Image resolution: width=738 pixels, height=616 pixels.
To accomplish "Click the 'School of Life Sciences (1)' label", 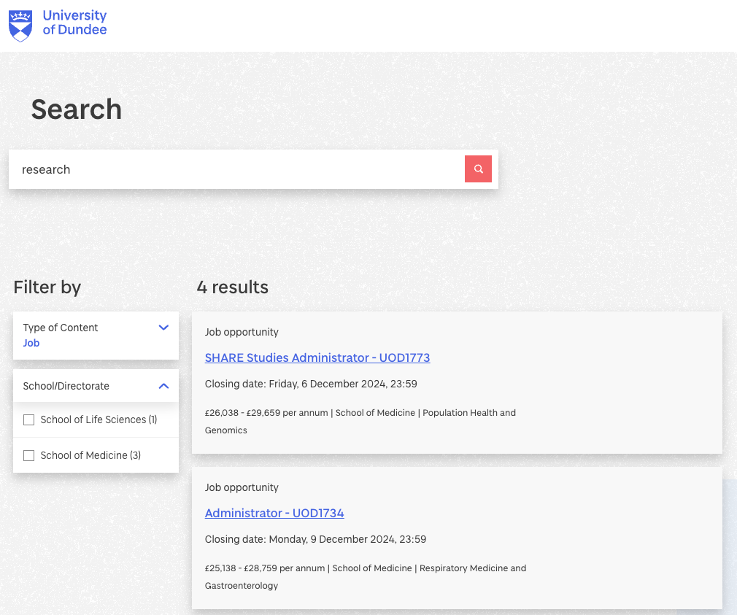I will pyautogui.click(x=98, y=420).
